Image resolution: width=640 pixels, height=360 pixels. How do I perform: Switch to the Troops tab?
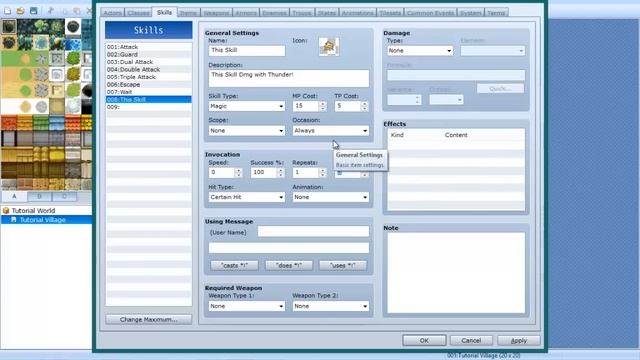coord(302,13)
